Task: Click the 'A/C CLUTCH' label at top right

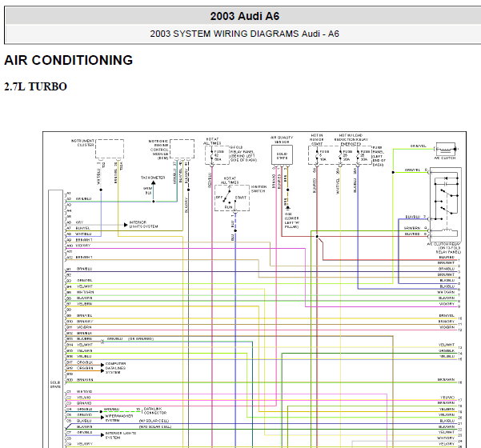Action: click(x=445, y=158)
